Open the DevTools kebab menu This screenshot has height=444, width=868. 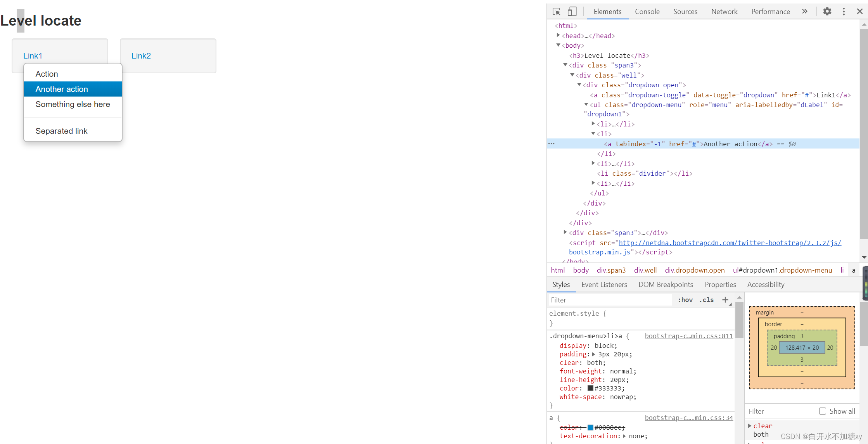pyautogui.click(x=844, y=12)
